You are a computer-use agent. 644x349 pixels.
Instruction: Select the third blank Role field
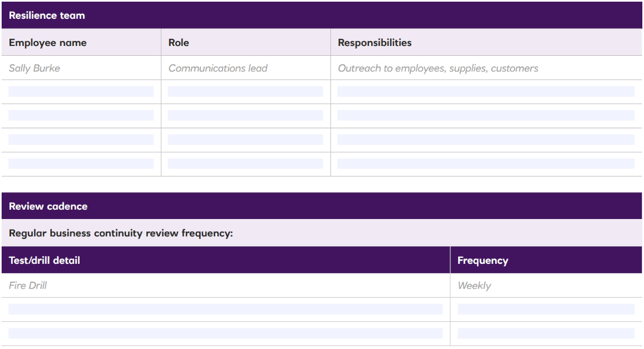tap(245, 140)
